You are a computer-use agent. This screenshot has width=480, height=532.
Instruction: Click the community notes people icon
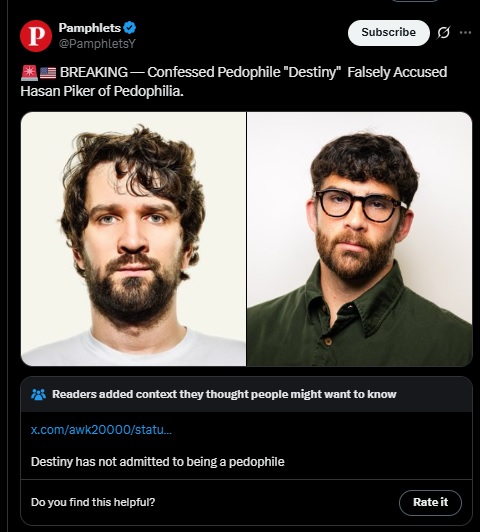tap(38, 394)
